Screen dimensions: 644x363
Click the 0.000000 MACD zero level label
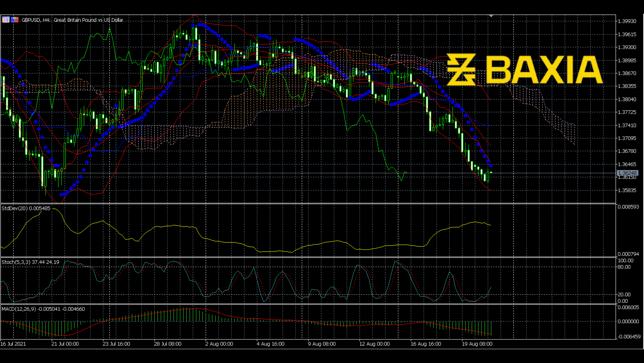tap(628, 321)
